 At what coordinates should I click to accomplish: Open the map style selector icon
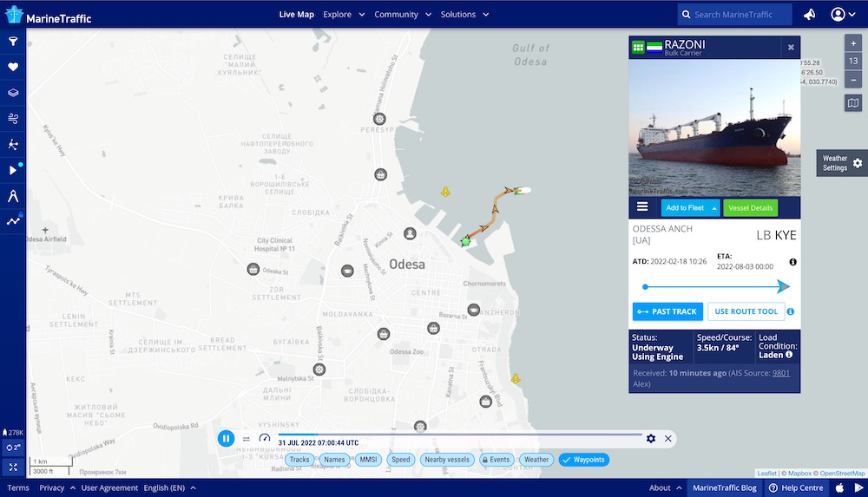click(x=853, y=103)
